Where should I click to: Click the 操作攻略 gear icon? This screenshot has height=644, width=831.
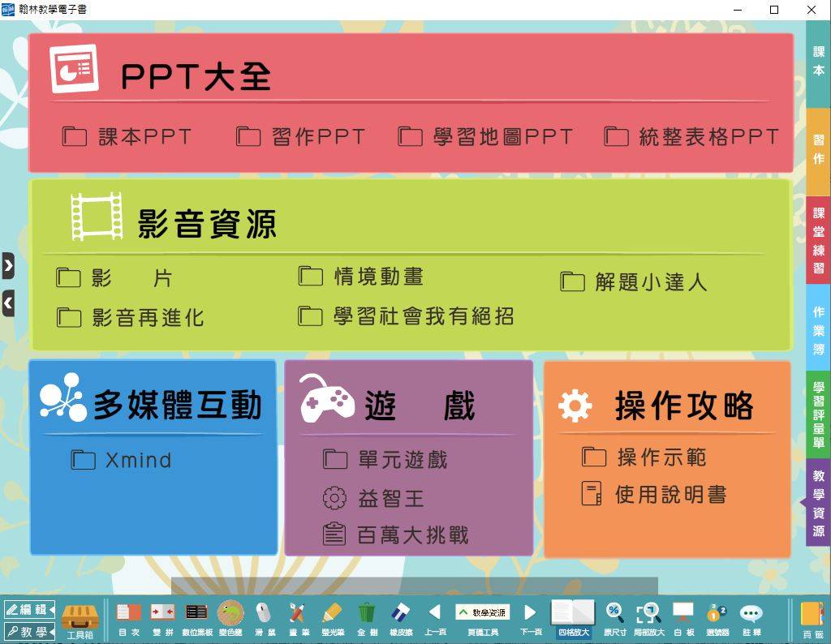pyautogui.click(x=575, y=406)
